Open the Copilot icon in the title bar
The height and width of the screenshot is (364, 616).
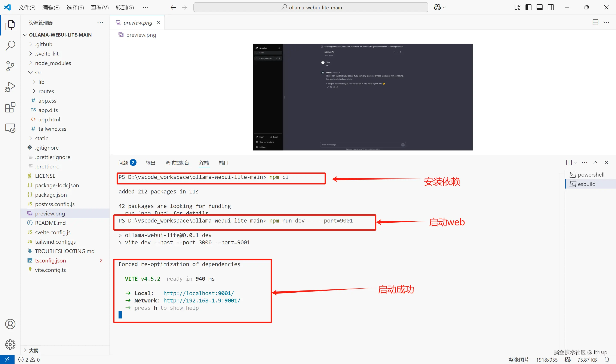(437, 7)
